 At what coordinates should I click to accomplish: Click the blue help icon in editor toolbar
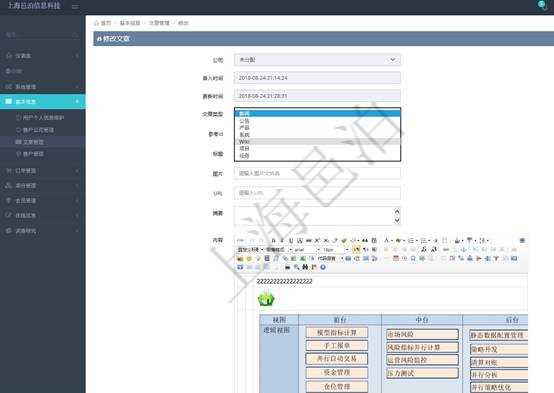click(323, 267)
